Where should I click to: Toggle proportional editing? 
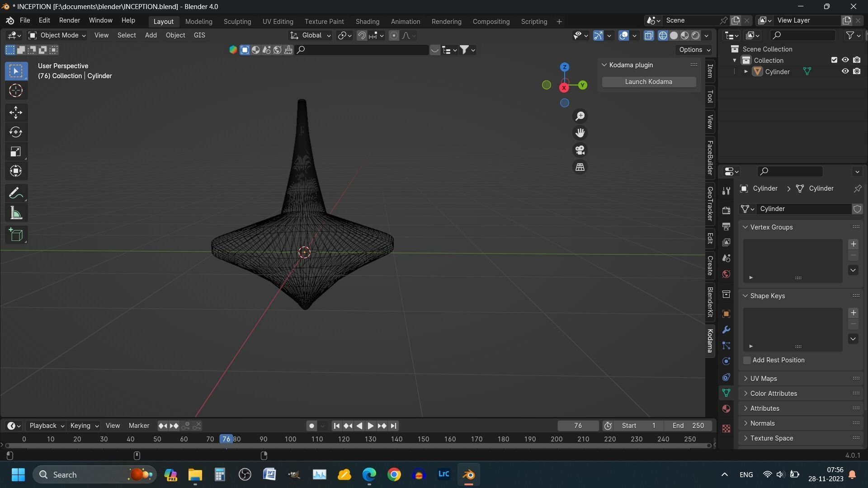[x=394, y=36]
